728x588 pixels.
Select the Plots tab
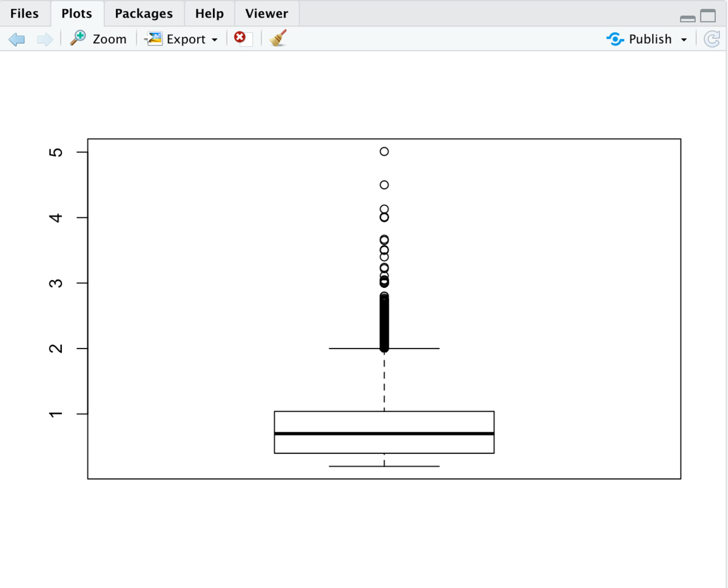(x=77, y=13)
